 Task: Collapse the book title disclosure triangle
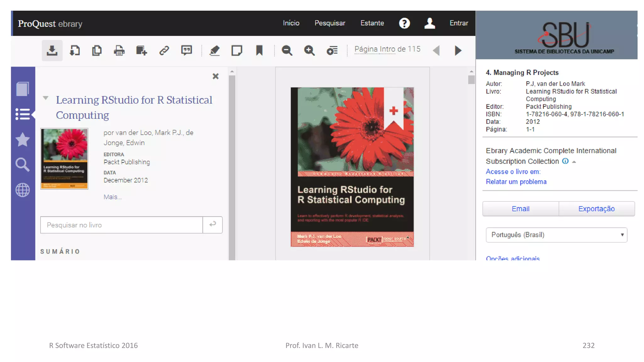coord(46,98)
